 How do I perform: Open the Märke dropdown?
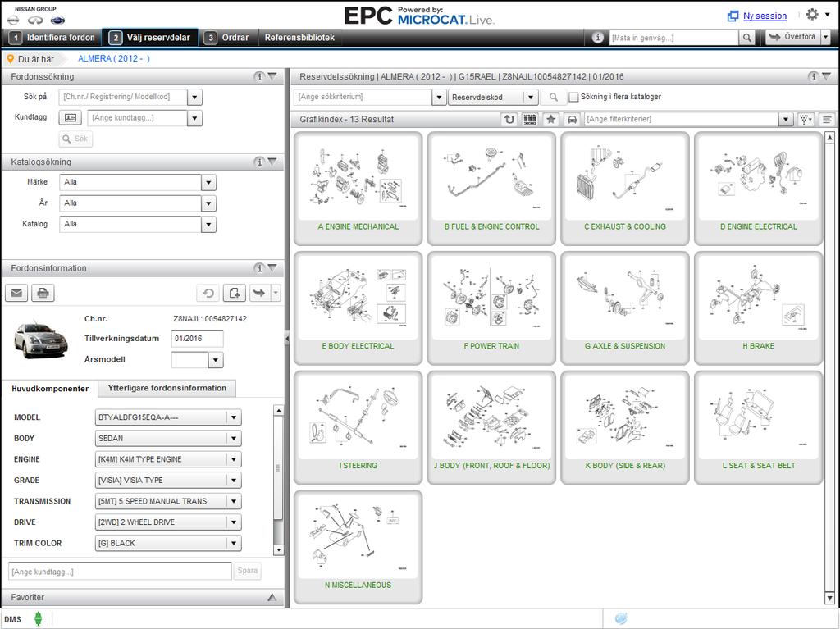tap(208, 182)
